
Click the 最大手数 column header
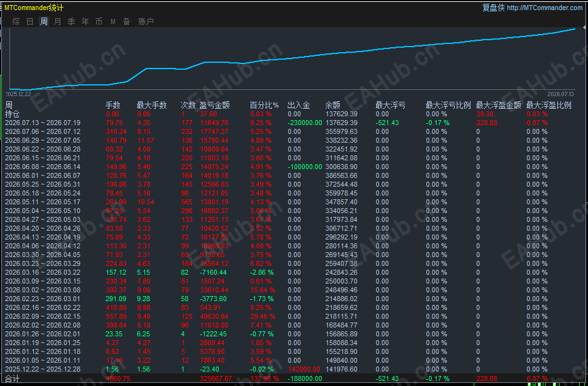(151, 106)
